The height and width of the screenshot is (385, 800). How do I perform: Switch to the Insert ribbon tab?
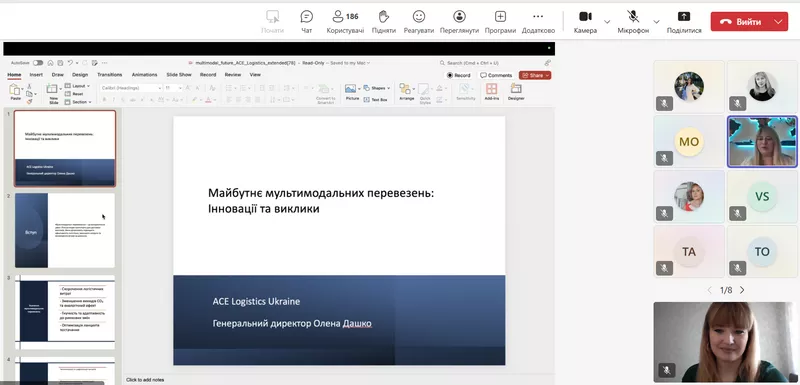[x=36, y=74]
